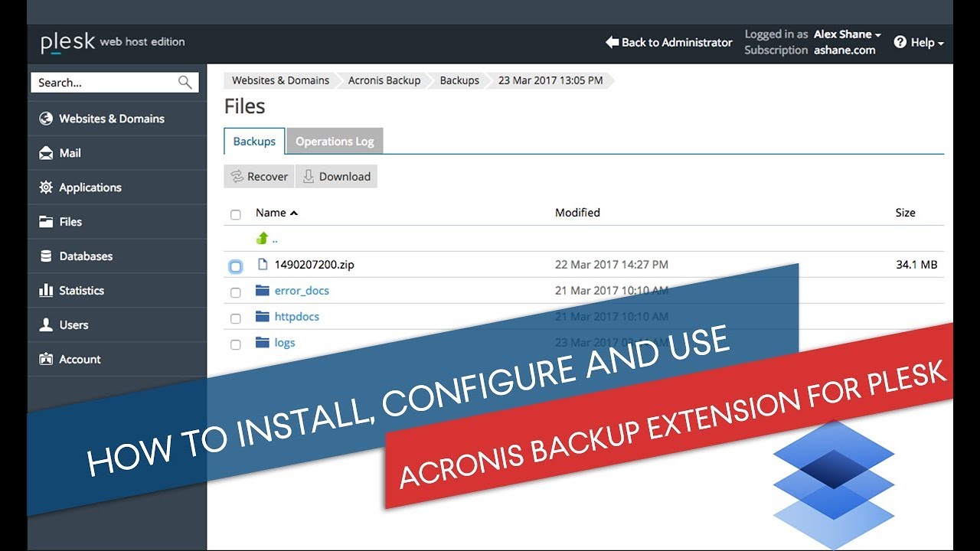The width and height of the screenshot is (980, 551).
Task: Check the box for error_docs folder
Action: (236, 292)
